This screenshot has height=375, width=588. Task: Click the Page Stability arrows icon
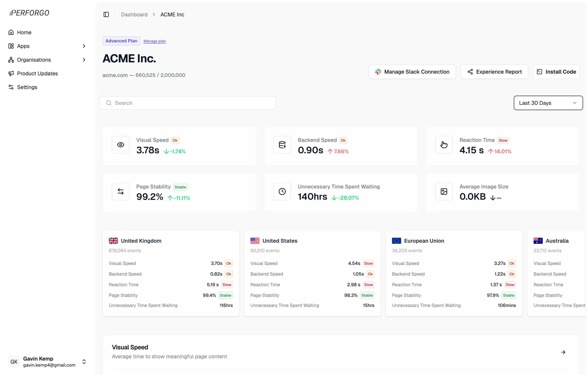[x=121, y=191]
